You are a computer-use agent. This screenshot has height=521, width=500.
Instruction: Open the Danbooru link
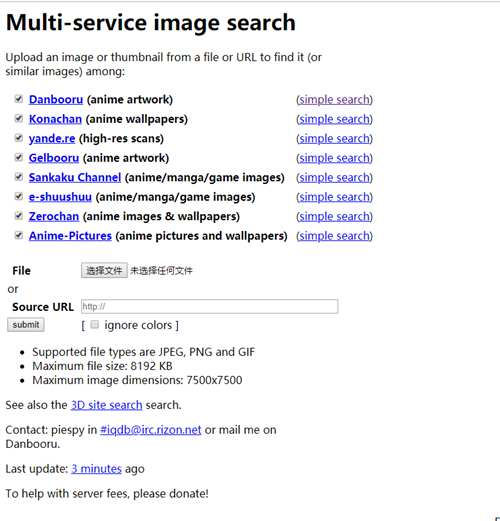pos(56,99)
